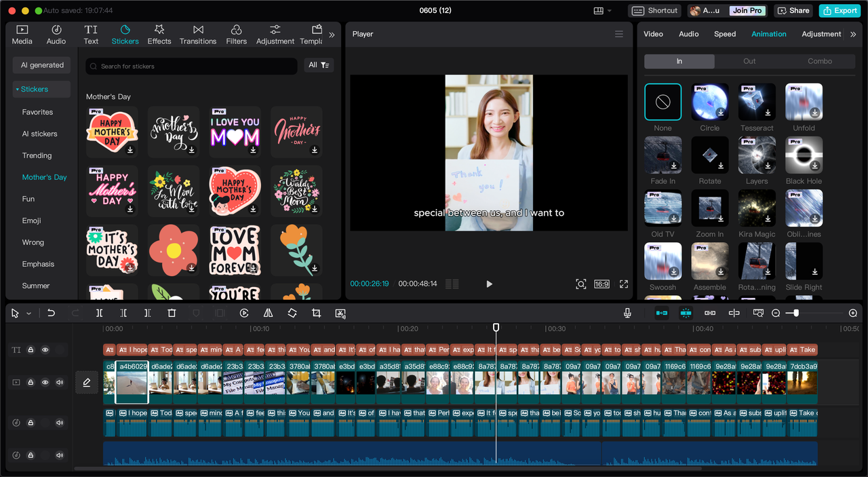
Task: Rotate the clip using rotate icon
Action: click(292, 313)
